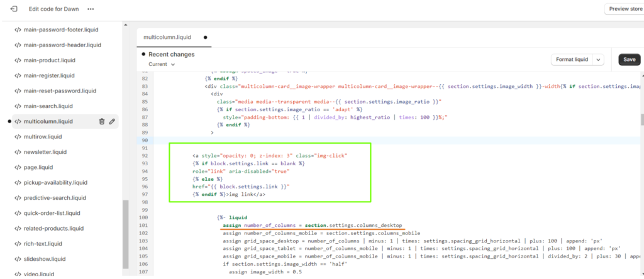Click the code editor vertical scrollbar
The width and height of the screenshot is (644, 279).
point(641,119)
